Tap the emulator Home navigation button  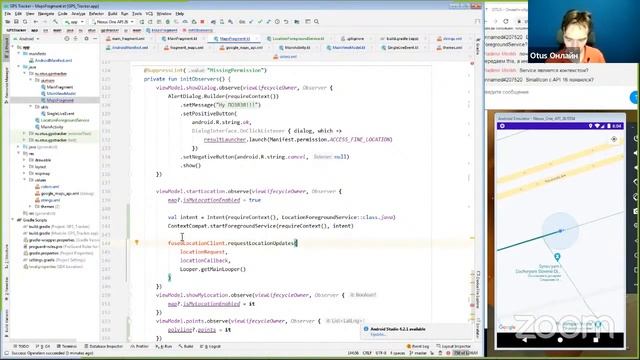point(560,340)
